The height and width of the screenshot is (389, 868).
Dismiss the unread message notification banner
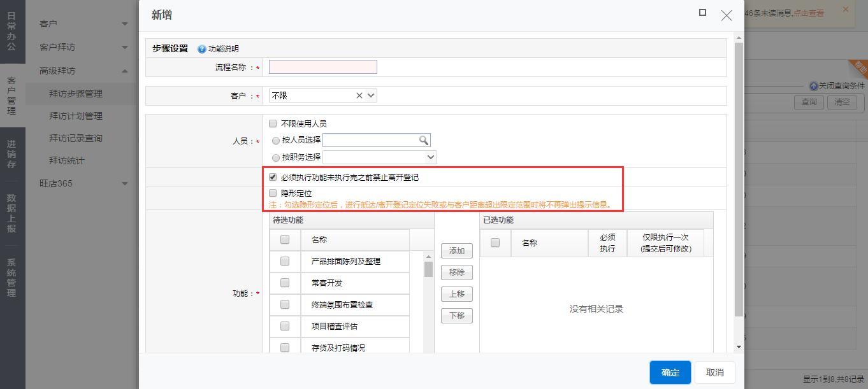(x=846, y=10)
